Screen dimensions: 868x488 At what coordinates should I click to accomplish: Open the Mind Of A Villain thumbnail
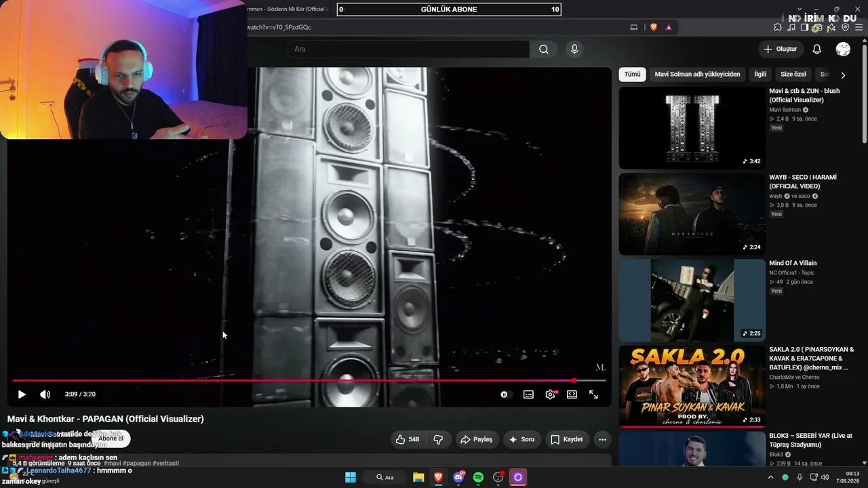(x=692, y=300)
